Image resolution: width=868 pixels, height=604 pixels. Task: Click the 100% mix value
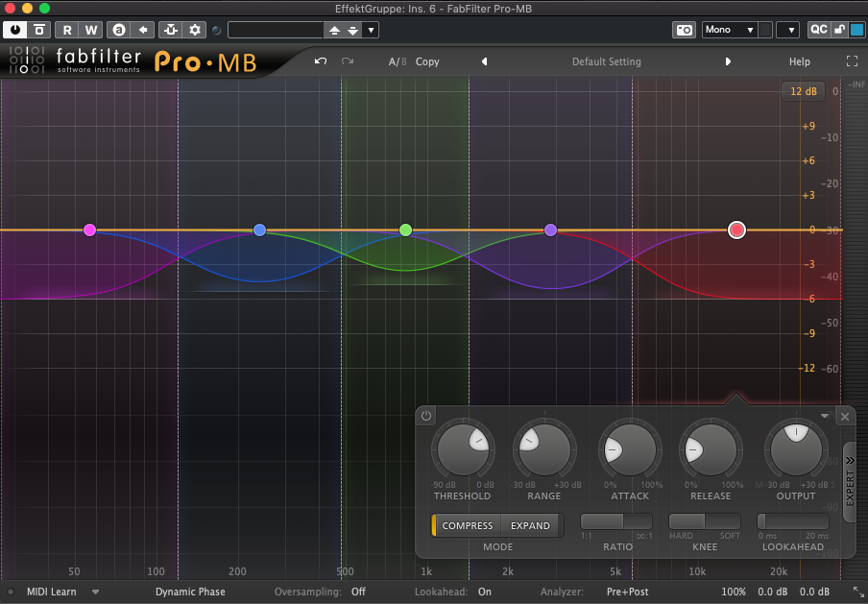[733, 592]
